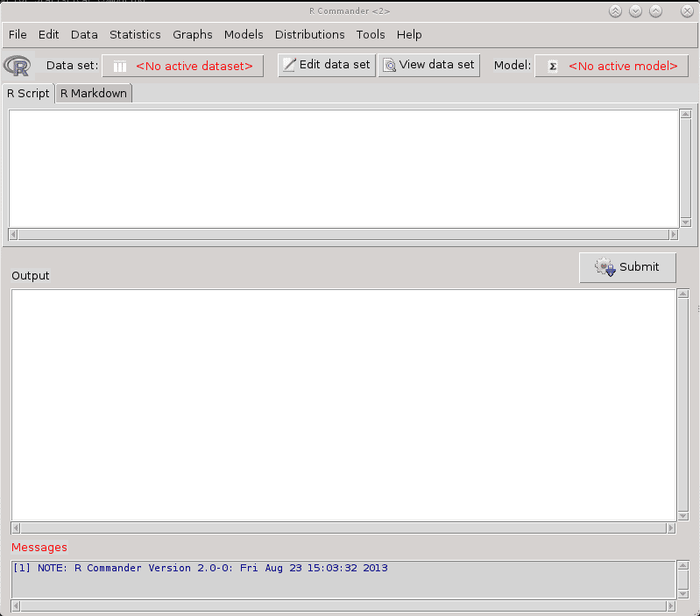Open the Edit menu
Screen dimensions: 700x616
pyautogui.click(x=48, y=34)
